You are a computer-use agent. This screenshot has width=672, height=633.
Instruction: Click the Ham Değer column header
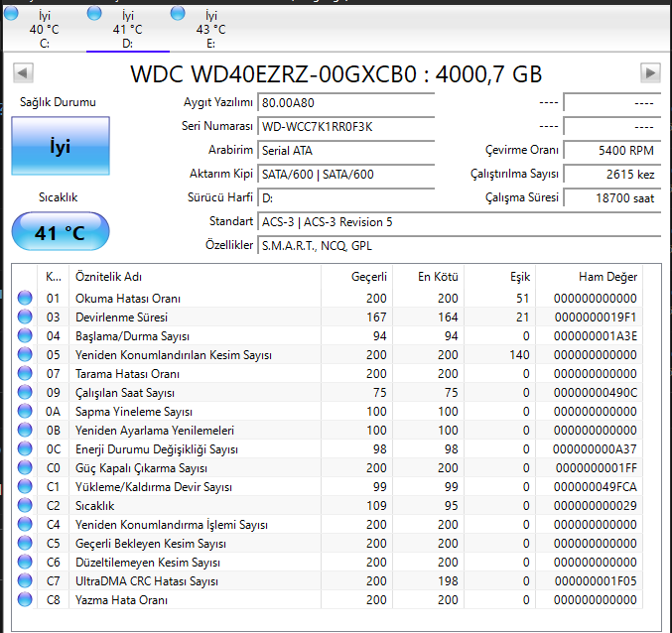click(x=590, y=277)
